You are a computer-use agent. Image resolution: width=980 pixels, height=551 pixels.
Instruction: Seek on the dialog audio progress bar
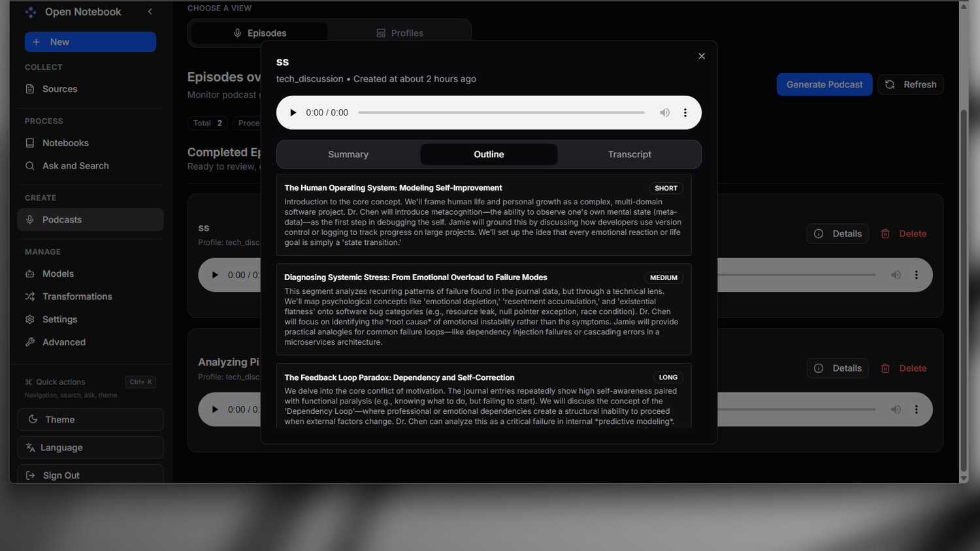(x=501, y=113)
